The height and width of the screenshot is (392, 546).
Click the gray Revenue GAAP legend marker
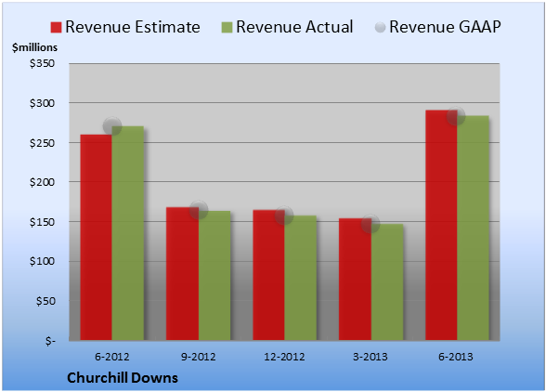tap(381, 28)
